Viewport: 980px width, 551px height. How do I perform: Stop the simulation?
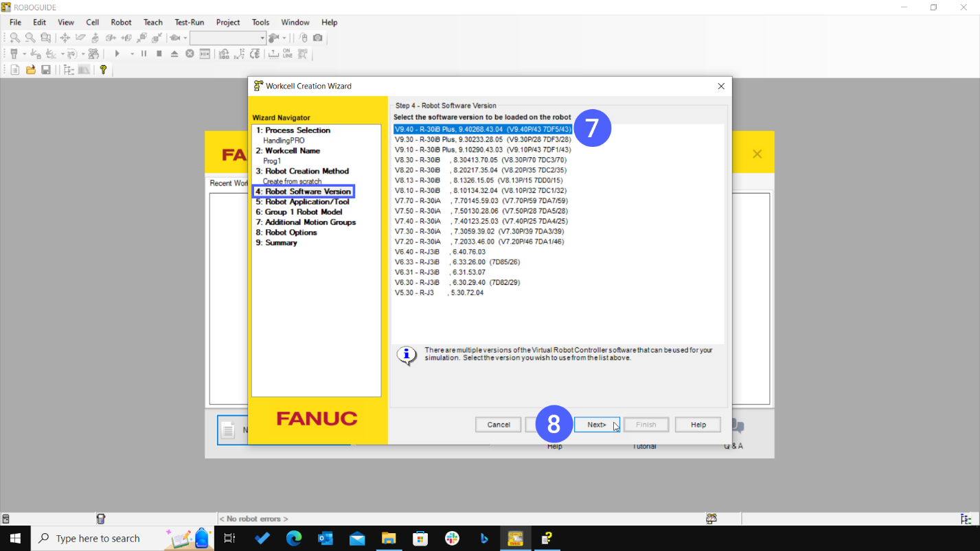[x=158, y=53]
